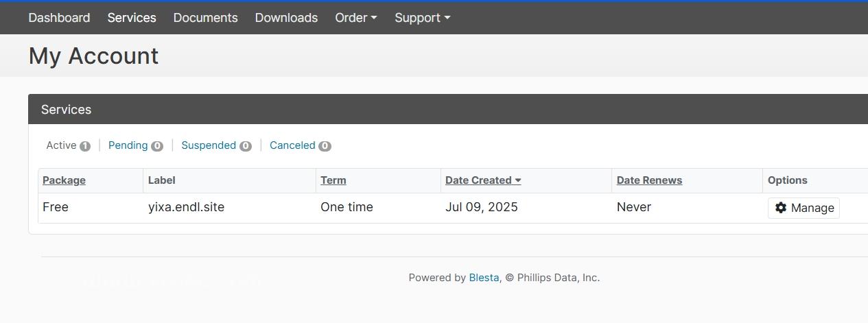Viewport: 868px width, 323px height.
Task: Click the Pending count badge
Action: (x=157, y=146)
